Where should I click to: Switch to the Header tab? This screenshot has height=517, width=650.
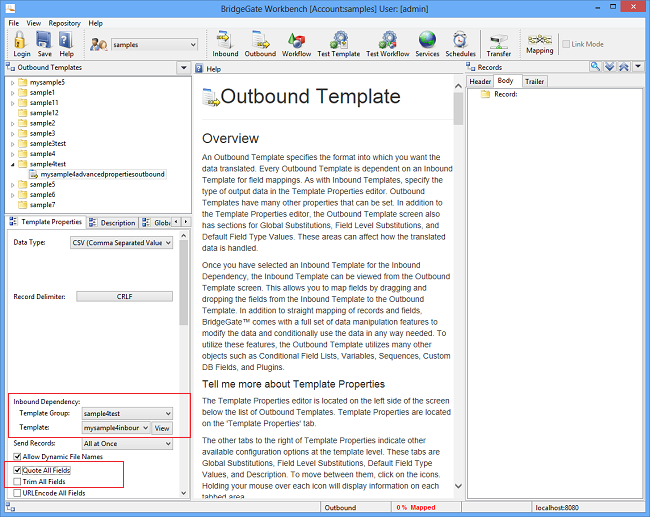coord(480,82)
